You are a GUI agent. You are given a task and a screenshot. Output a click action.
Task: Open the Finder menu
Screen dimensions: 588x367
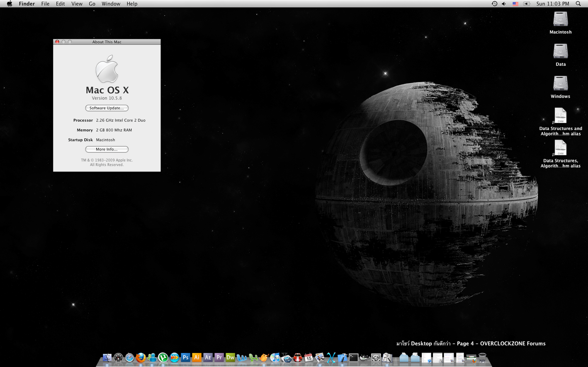27,4
